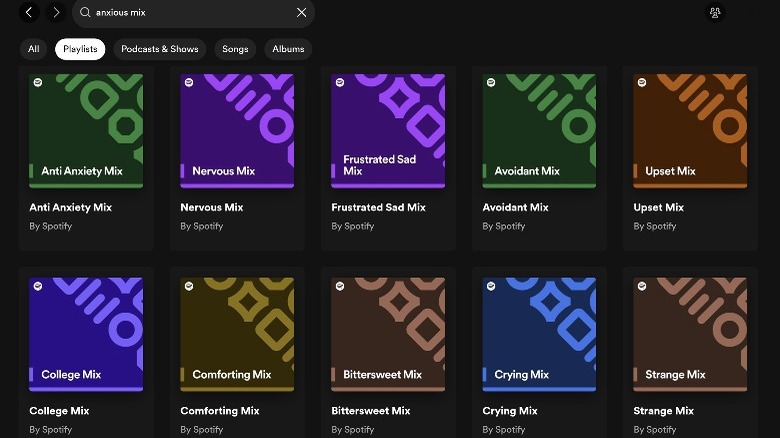
Task: Select the All filter chip
Action: [x=34, y=49]
